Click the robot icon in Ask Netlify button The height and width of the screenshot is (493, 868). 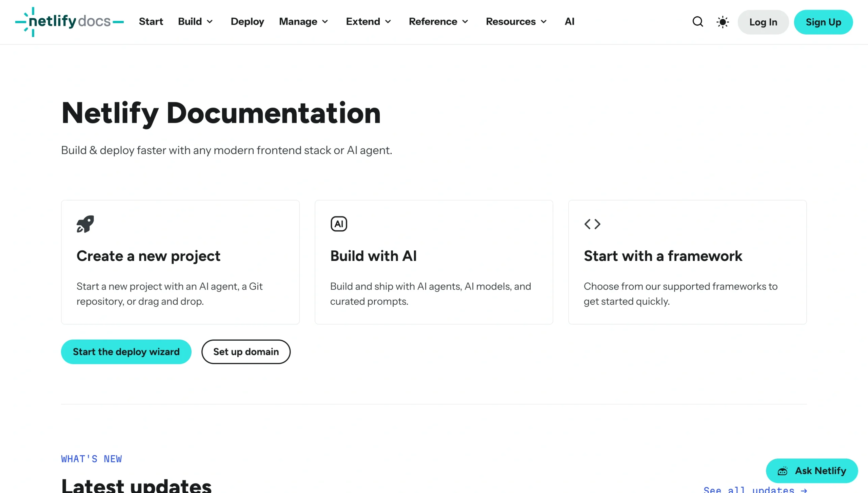(x=783, y=471)
